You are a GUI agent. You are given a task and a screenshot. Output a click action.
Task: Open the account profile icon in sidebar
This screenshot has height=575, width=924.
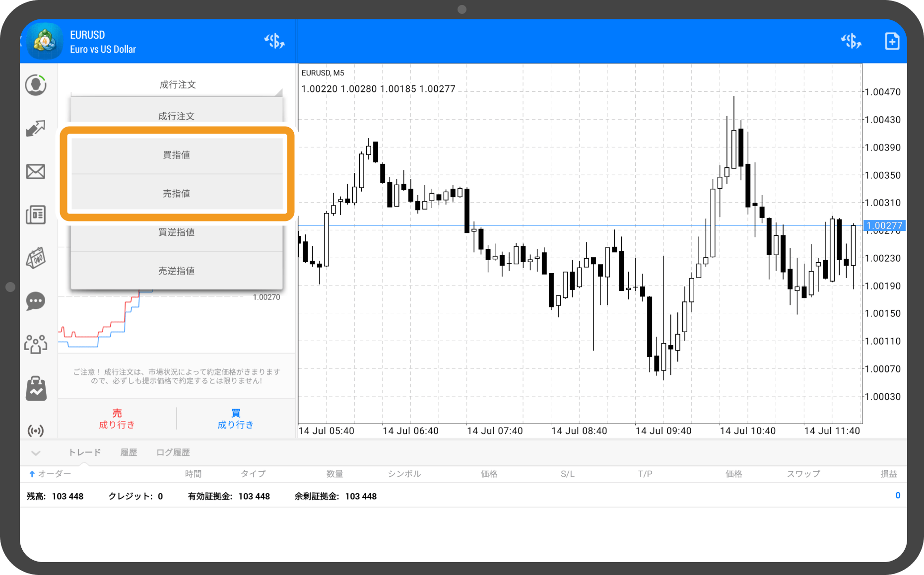click(36, 85)
